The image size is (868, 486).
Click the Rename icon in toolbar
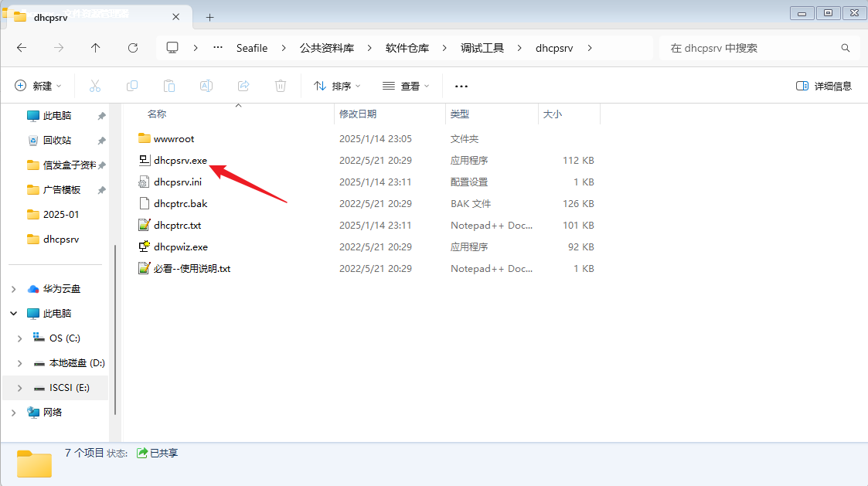206,86
